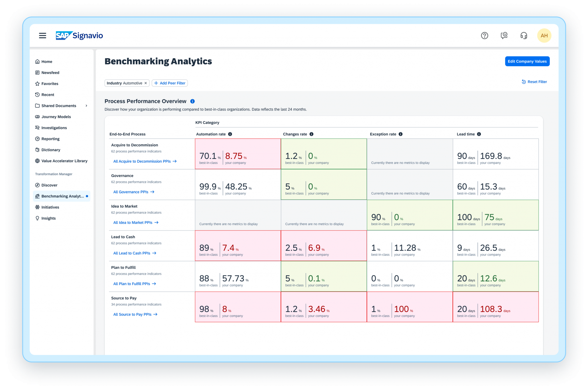View the Lead time info icon
The width and height of the screenshot is (588, 390).
(479, 134)
